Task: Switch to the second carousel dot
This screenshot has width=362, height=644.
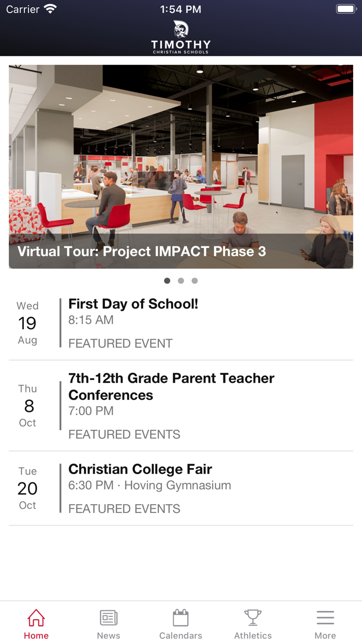Action: point(181,281)
